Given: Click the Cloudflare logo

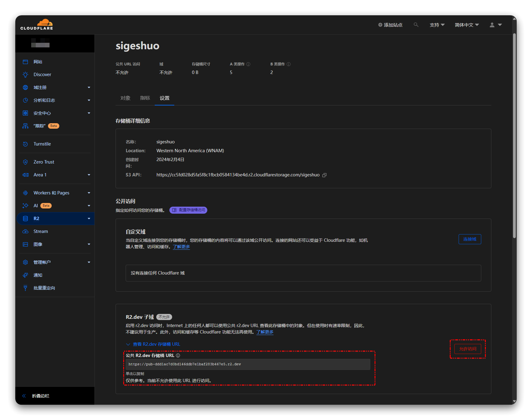Looking at the screenshot, I should pyautogui.click(x=37, y=24).
